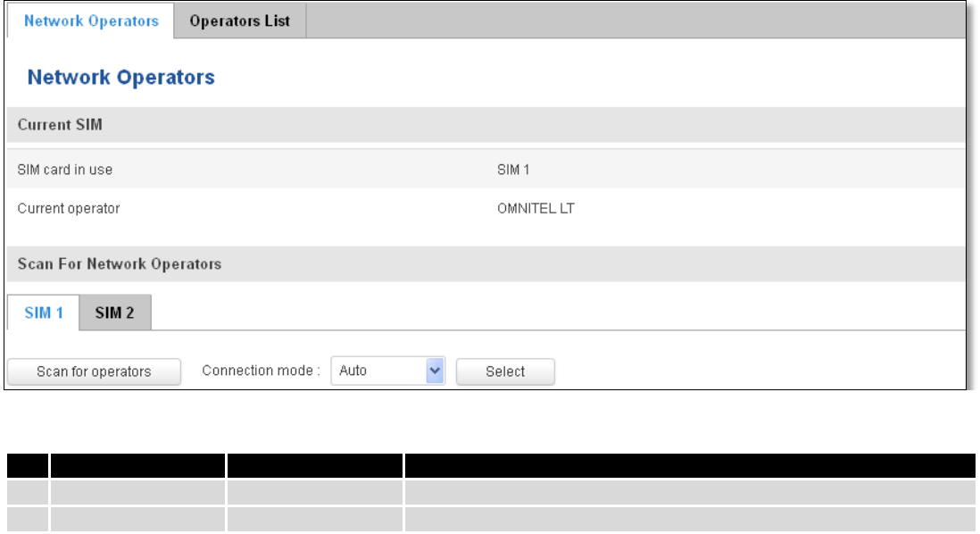Click the widest gray cell directly under the header
This screenshot has width=980, height=534.
pyautogui.click(x=690, y=493)
